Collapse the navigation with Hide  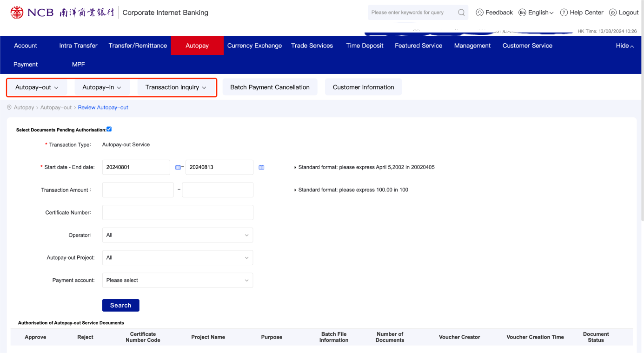pyautogui.click(x=624, y=46)
